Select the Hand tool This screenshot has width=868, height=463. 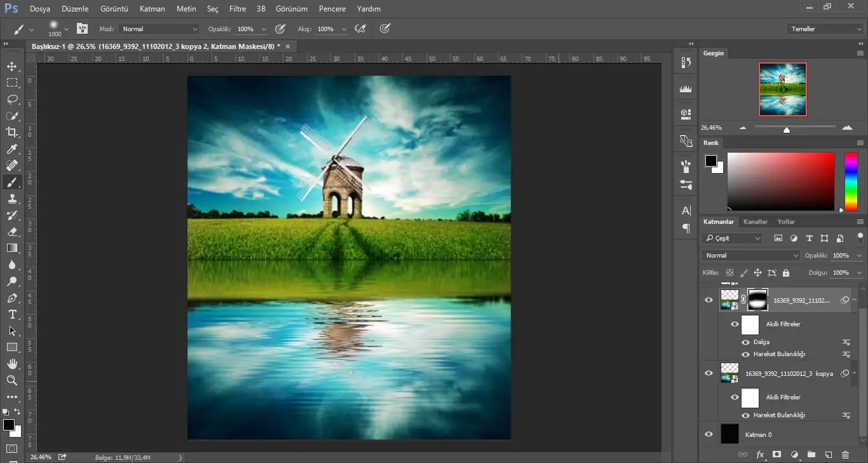coord(12,364)
